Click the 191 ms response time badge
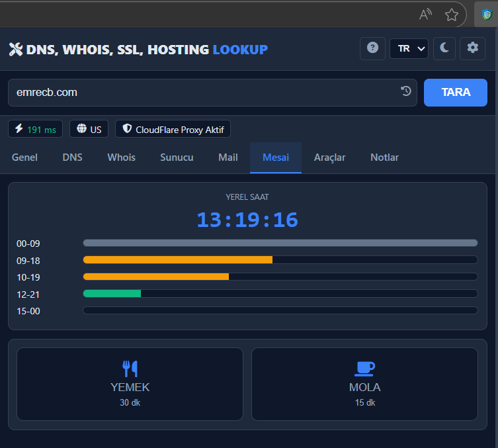 pos(35,129)
